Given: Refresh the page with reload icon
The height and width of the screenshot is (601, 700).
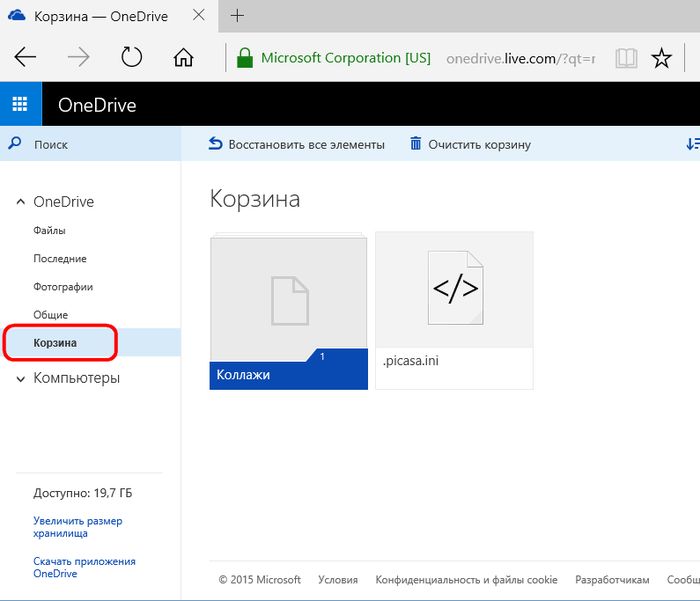Looking at the screenshot, I should point(131,58).
